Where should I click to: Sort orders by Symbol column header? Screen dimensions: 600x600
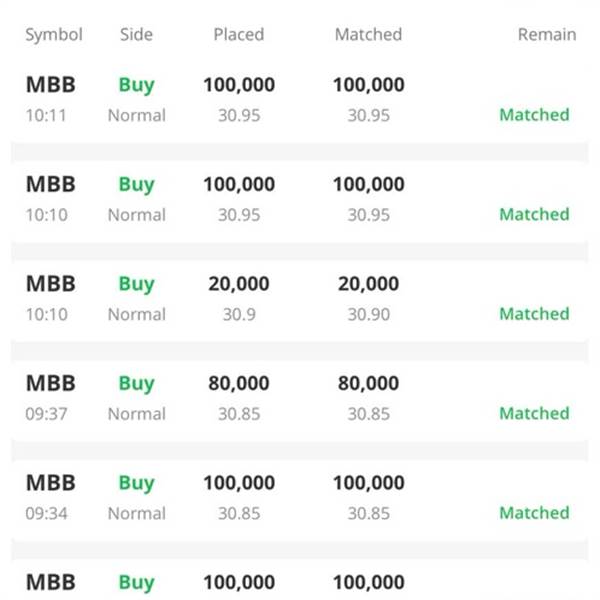[x=54, y=35]
